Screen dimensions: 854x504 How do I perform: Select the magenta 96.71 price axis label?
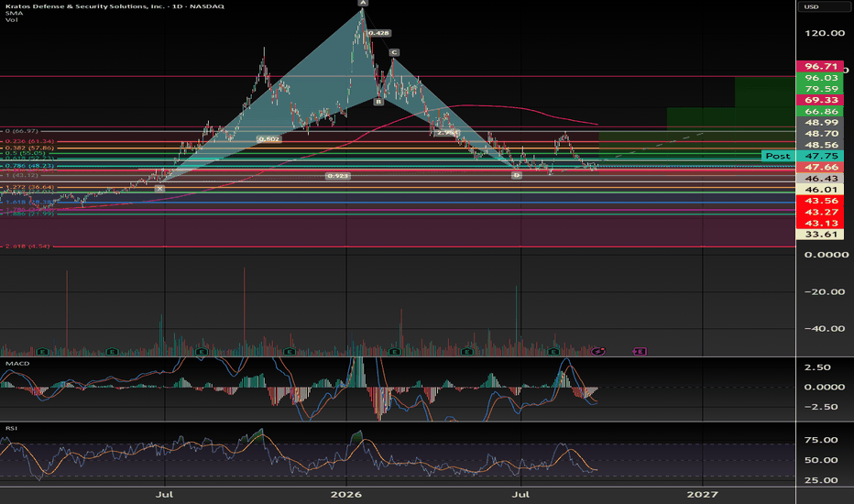820,67
